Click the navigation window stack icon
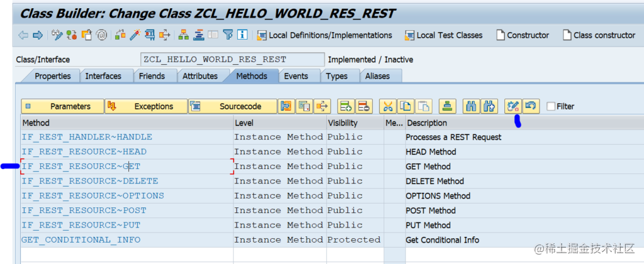The width and height of the screenshot is (644, 264). coord(198,35)
